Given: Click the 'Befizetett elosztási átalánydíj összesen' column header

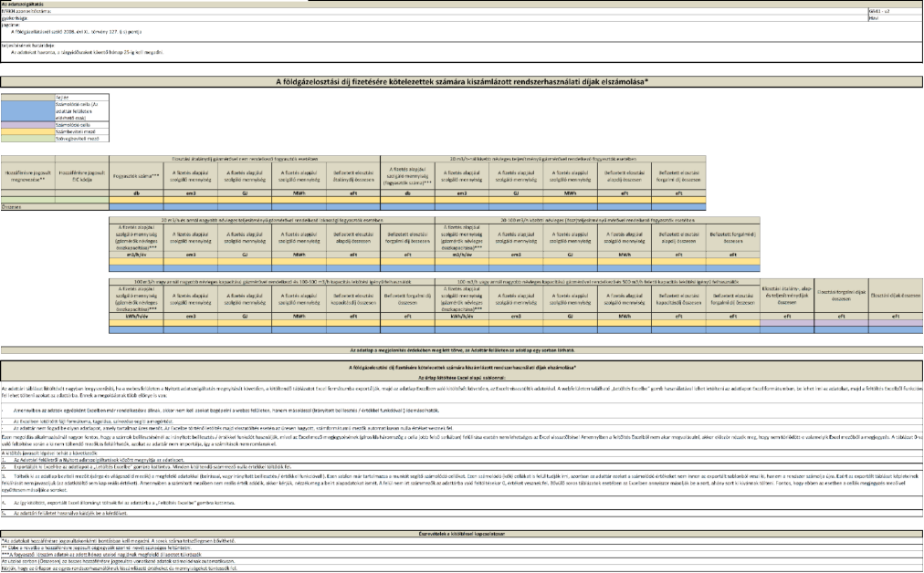Looking at the screenshot, I should 353,176.
